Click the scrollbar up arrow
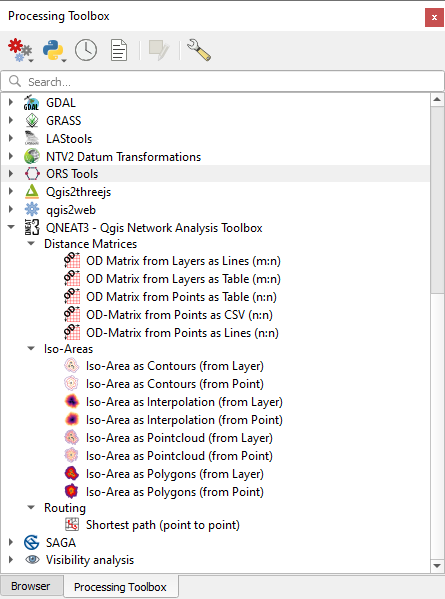Image resolution: width=445 pixels, height=599 pixels. pyautogui.click(x=437, y=100)
